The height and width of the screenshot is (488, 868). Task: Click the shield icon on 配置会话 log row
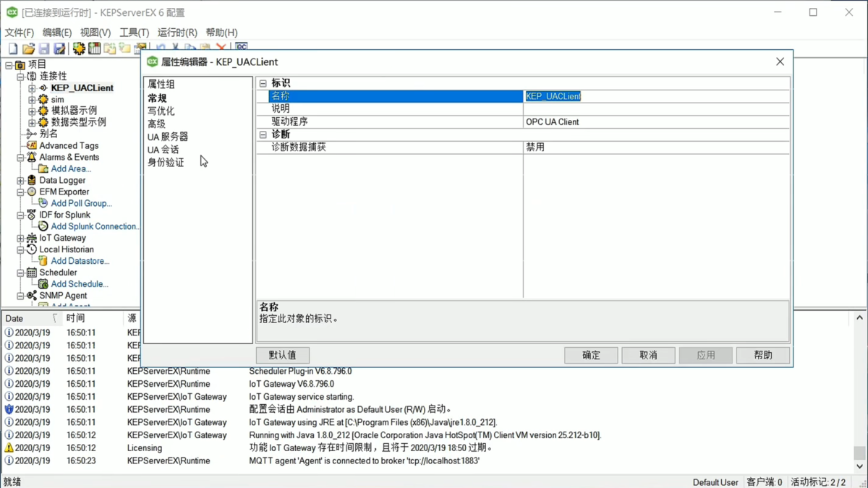[9, 409]
